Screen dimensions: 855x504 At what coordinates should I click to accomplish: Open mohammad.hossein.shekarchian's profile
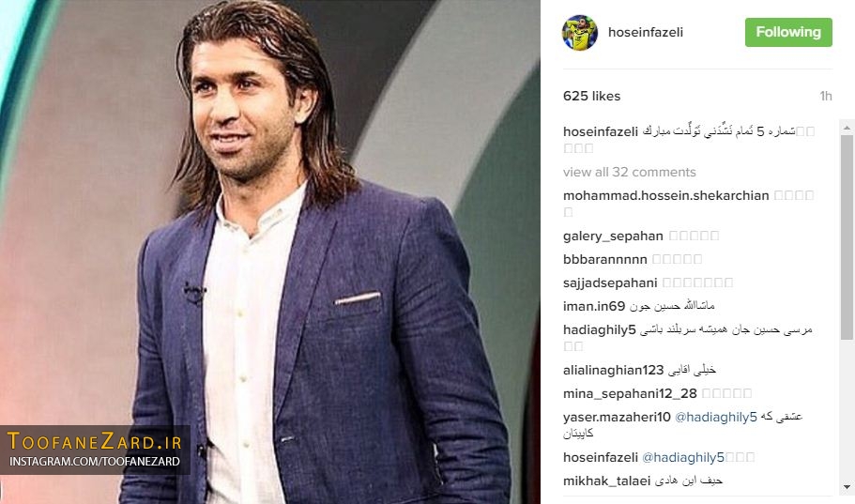pos(665,195)
